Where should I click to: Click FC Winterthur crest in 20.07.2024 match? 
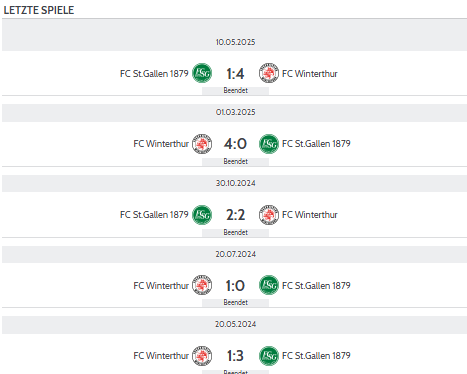point(202,285)
